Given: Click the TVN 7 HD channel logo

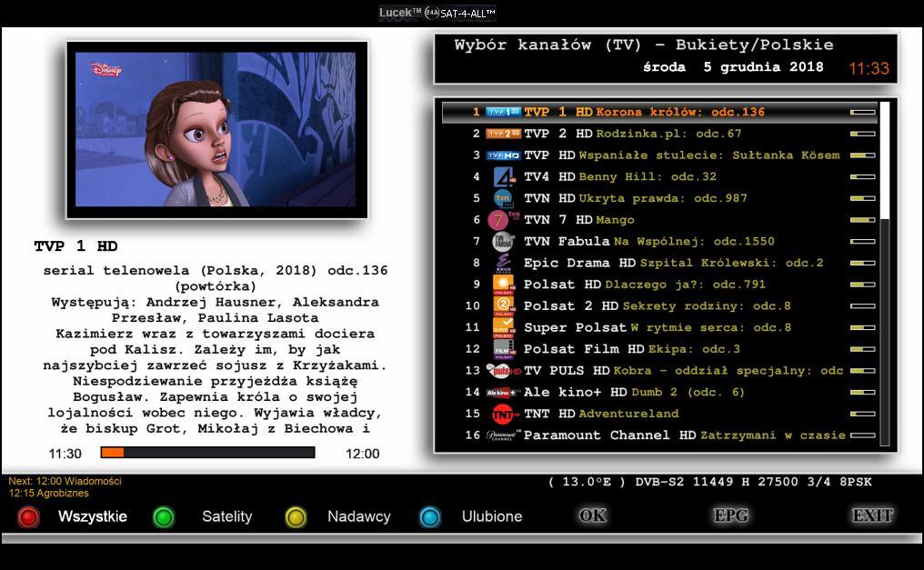Looking at the screenshot, I should pos(503,219).
